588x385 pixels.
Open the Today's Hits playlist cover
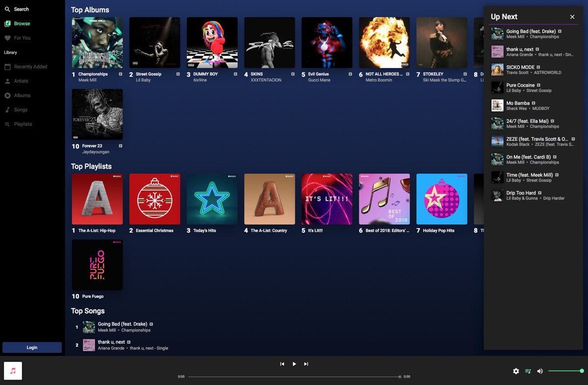pos(212,199)
